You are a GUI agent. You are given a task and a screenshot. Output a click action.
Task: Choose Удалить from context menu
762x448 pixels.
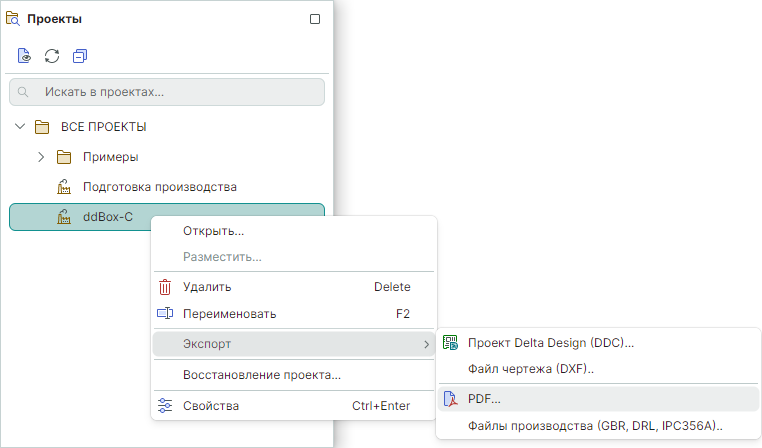click(x=294, y=287)
